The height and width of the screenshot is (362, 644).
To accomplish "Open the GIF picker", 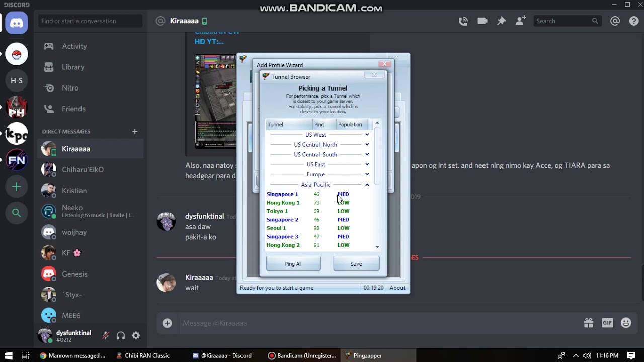I will 607,323.
